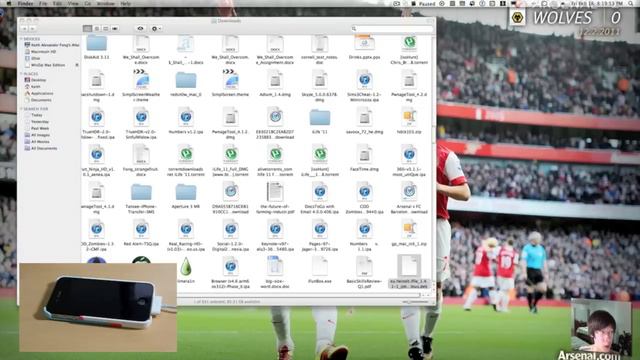The height and width of the screenshot is (360, 640).
Task: Show All Images smart search
Action: 37,135
